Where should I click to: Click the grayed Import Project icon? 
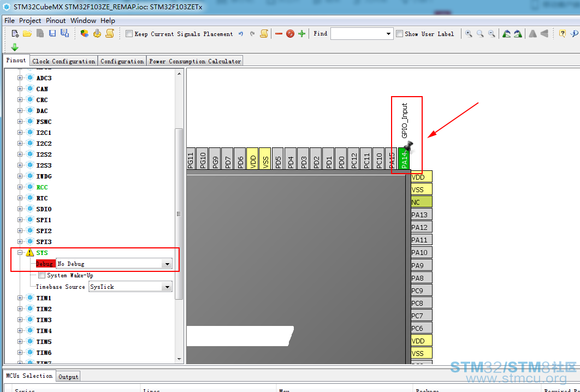[x=40, y=34]
